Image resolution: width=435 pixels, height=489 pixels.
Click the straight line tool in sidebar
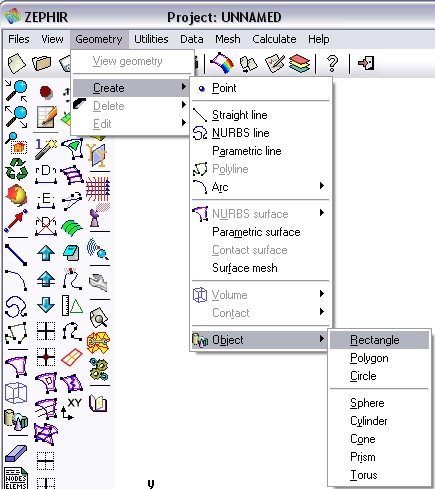[x=16, y=255]
